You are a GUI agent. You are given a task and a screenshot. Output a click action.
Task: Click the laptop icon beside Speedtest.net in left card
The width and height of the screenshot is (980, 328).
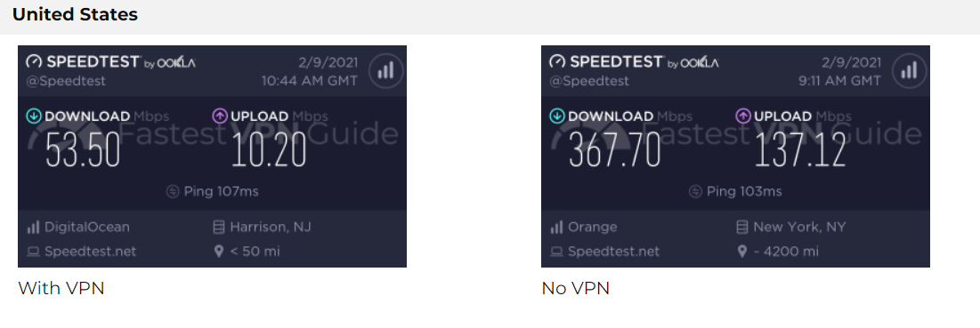[x=33, y=252]
